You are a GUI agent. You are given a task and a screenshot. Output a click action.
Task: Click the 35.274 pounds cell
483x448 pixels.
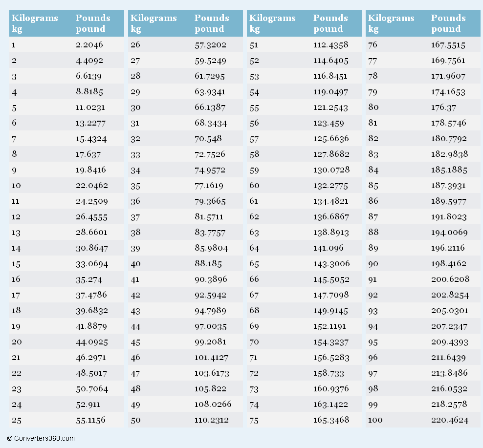tap(89, 279)
